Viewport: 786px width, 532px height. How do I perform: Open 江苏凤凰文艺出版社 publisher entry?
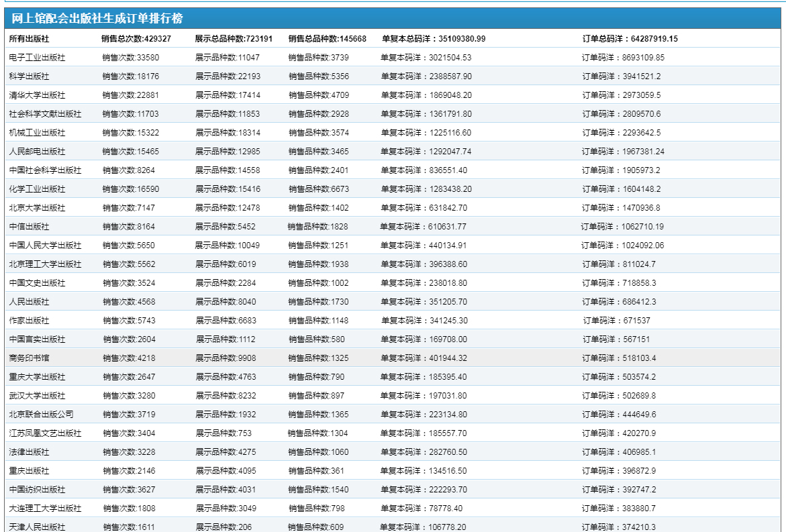tap(45, 433)
